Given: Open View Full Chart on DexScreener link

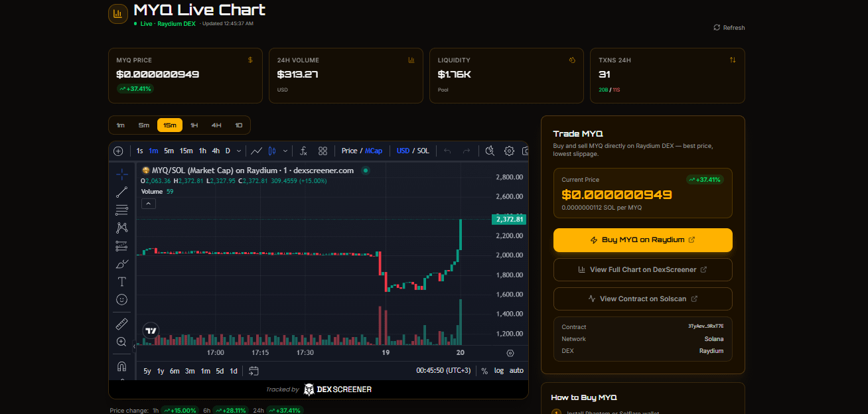Looking at the screenshot, I should click(x=643, y=269).
